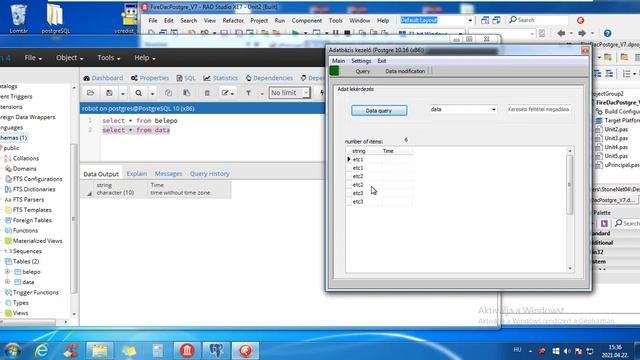
Task: Switch to the Query tab
Action: (x=362, y=71)
